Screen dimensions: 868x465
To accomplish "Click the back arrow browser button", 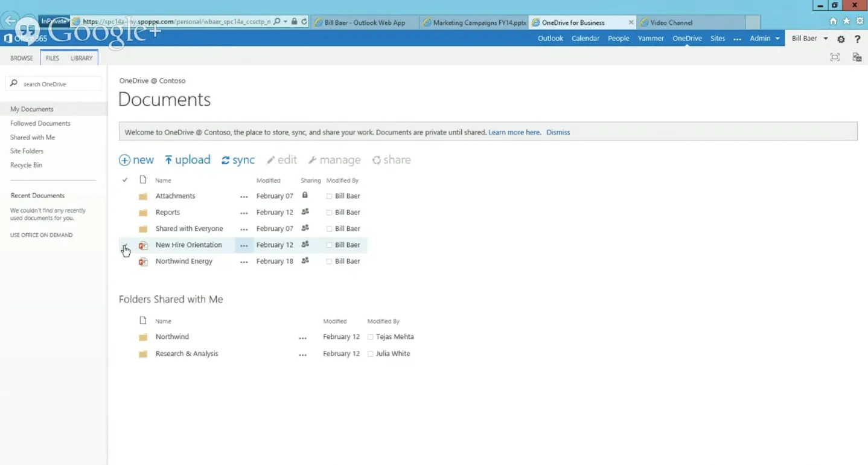I will 10,21.
